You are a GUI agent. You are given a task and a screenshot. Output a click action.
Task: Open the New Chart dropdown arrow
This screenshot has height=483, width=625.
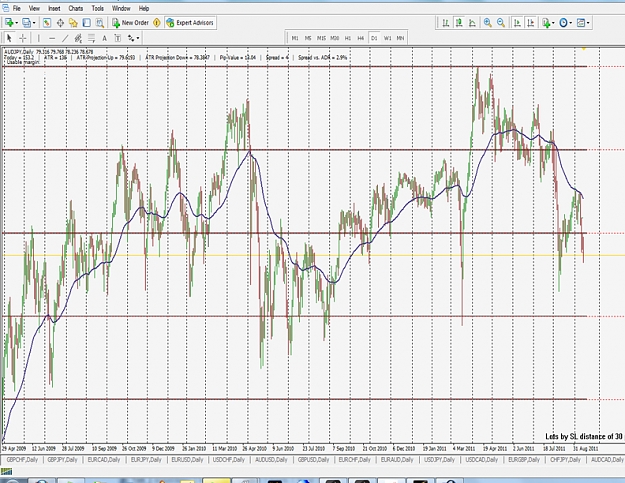point(16,23)
